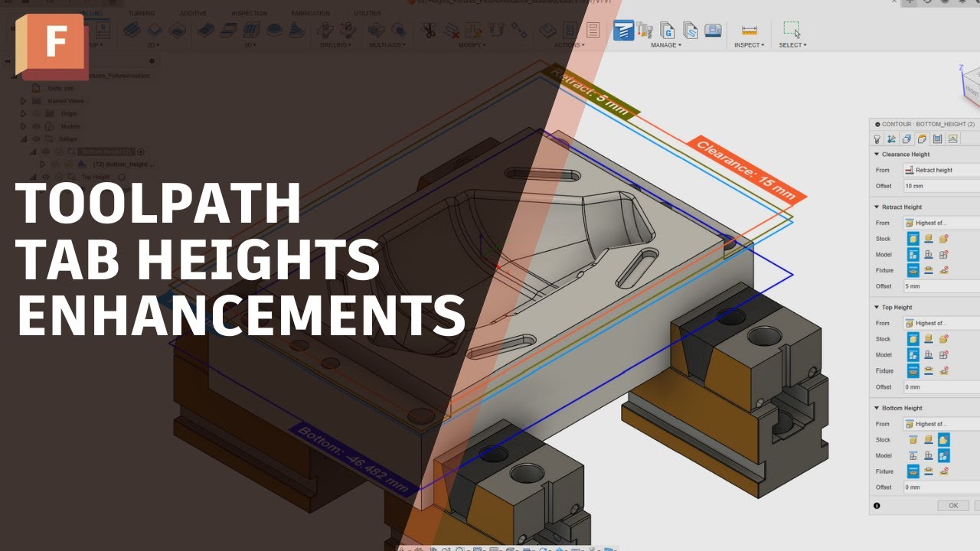The height and width of the screenshot is (551, 980).
Task: Activate the Top Height setup radio button
Action: [x=122, y=177]
